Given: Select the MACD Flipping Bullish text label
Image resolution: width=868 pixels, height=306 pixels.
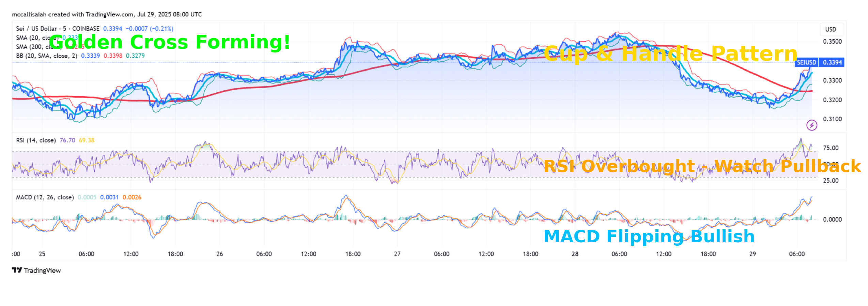Looking at the screenshot, I should (x=649, y=236).
